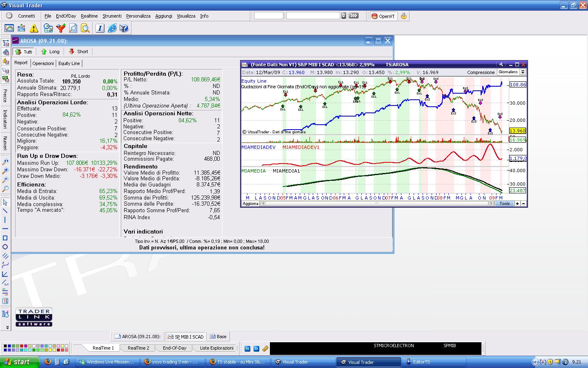Switch to the Operazioni tab
588x368 pixels.
tap(43, 63)
